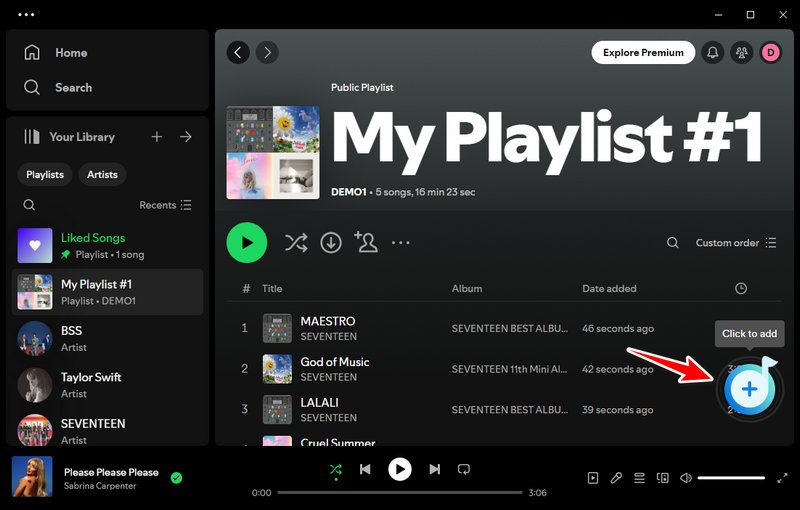Toggle shuffle in player bar

click(x=336, y=469)
